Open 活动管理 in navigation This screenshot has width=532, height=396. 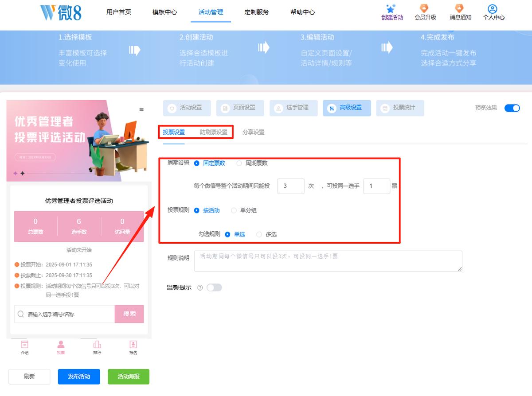tap(211, 12)
